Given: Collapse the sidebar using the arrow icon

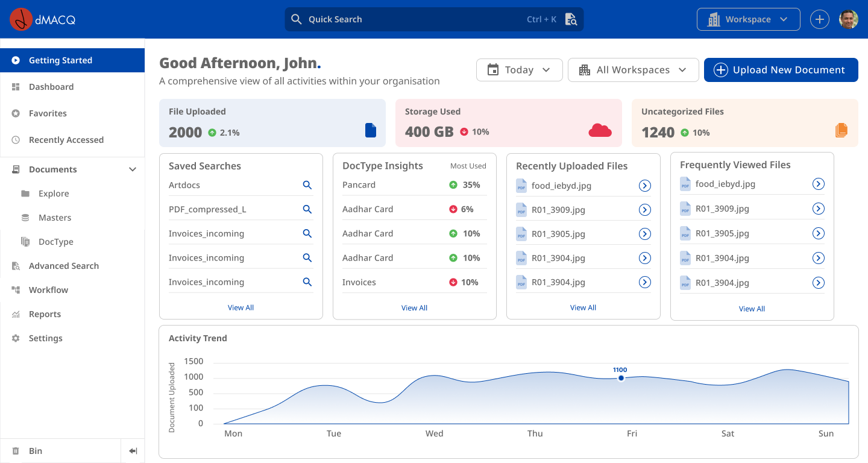Looking at the screenshot, I should pyautogui.click(x=133, y=451).
